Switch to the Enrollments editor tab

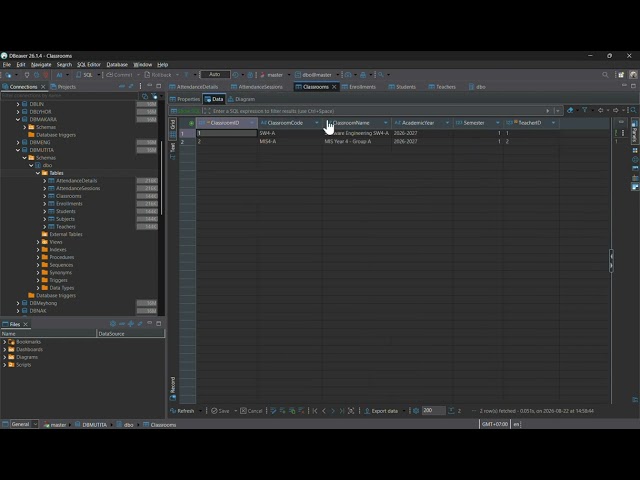(358, 87)
